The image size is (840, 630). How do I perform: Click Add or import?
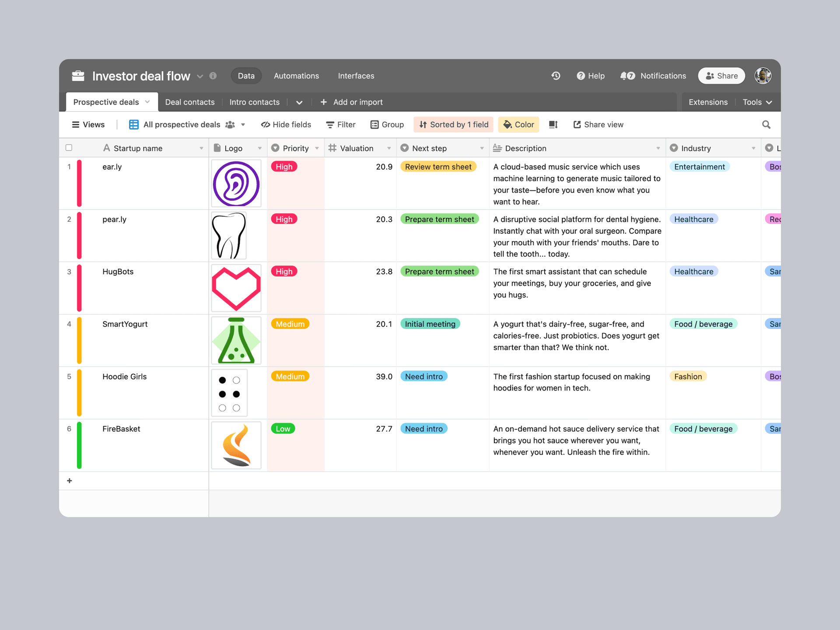351,102
